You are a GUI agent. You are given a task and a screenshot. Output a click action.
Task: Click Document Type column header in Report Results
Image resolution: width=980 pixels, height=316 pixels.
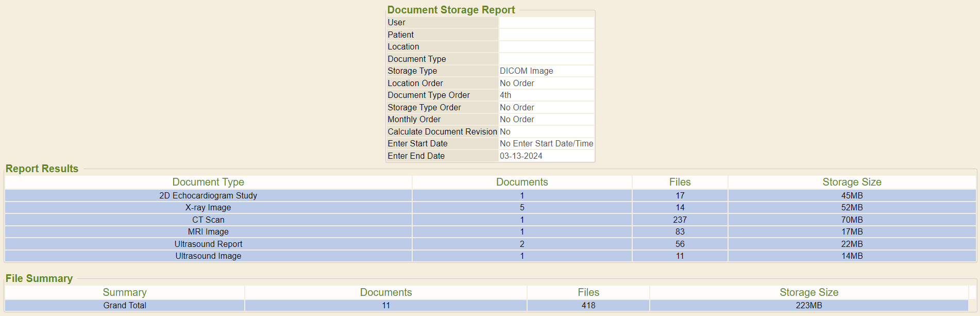(x=208, y=182)
